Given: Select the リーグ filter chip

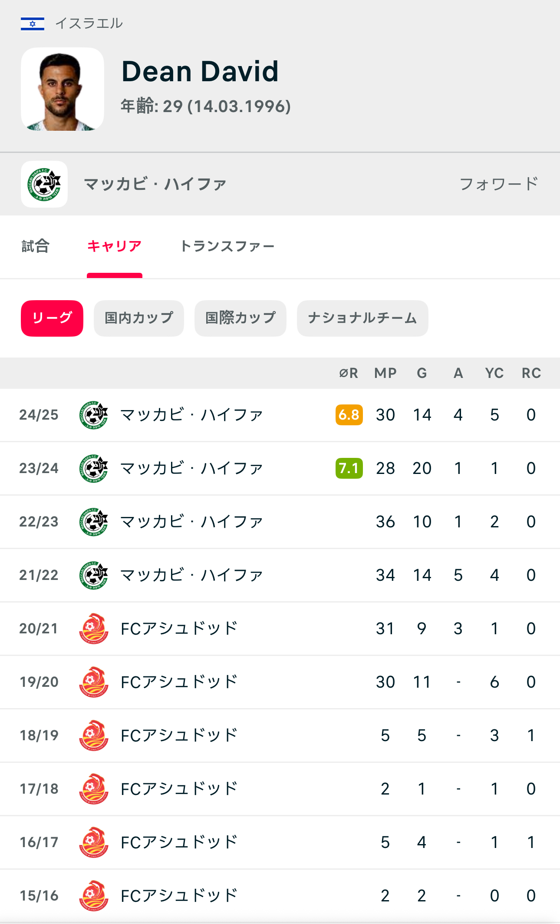Looking at the screenshot, I should tap(52, 318).
